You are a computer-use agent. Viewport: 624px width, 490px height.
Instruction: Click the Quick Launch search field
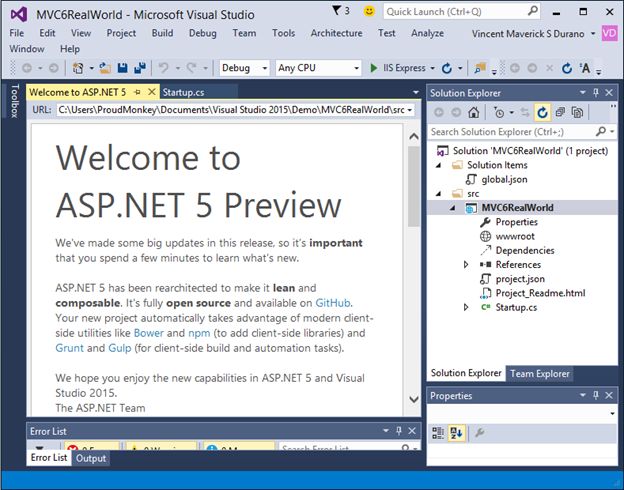[456, 11]
